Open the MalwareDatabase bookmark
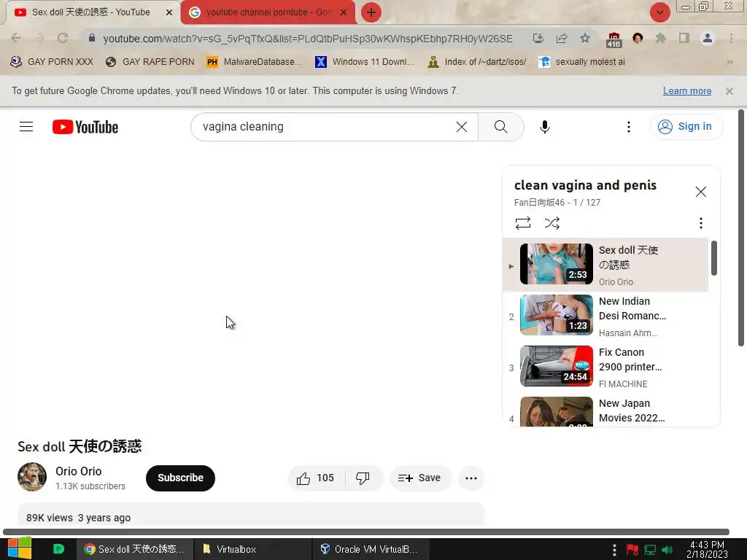This screenshot has height=560, width=747. tap(255, 62)
